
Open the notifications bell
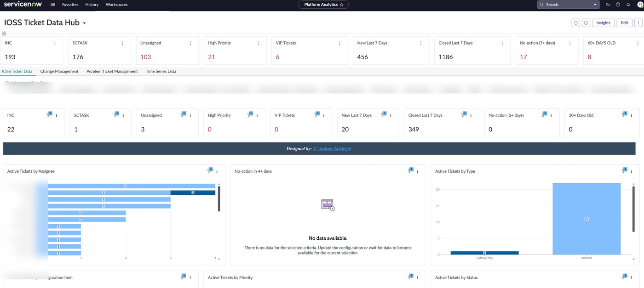[x=628, y=5]
